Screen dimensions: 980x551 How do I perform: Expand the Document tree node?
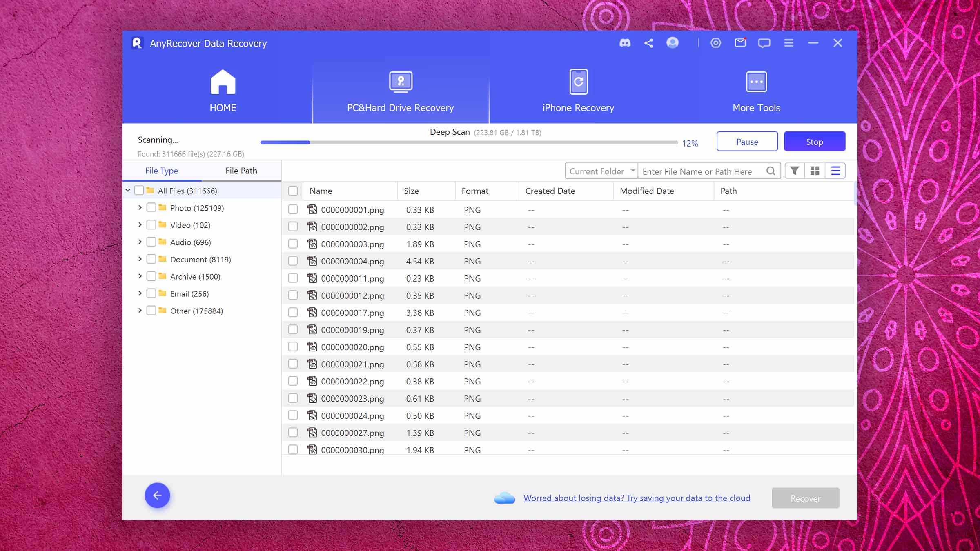tap(140, 259)
